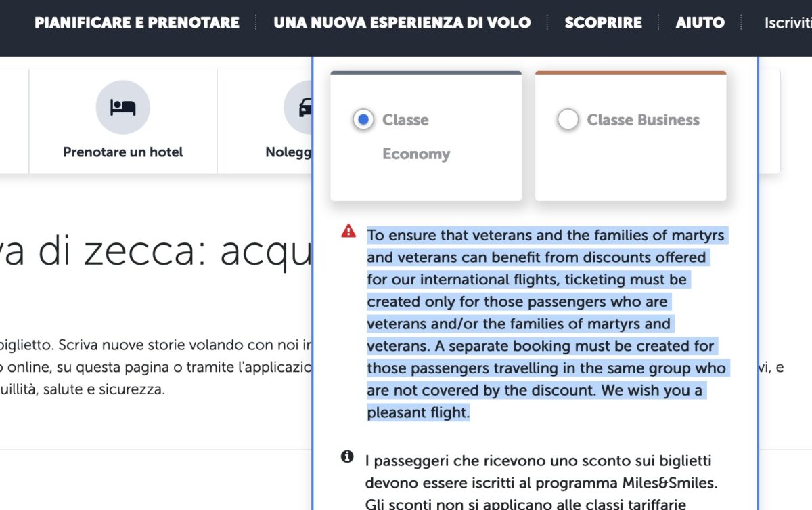This screenshot has height=510, width=812.
Task: Click the Prenotare un hotel label
Action: pos(123,152)
